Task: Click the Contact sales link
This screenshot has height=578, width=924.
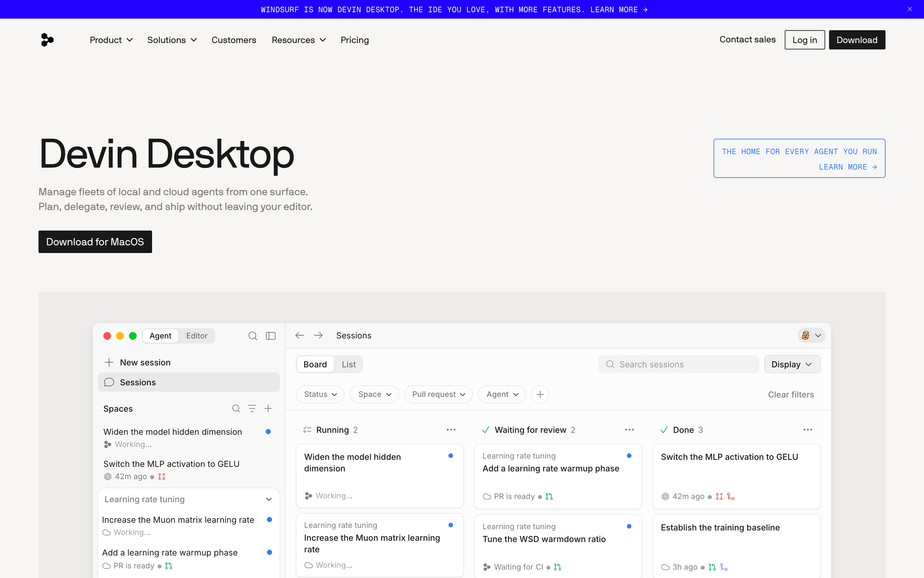Action: (747, 39)
